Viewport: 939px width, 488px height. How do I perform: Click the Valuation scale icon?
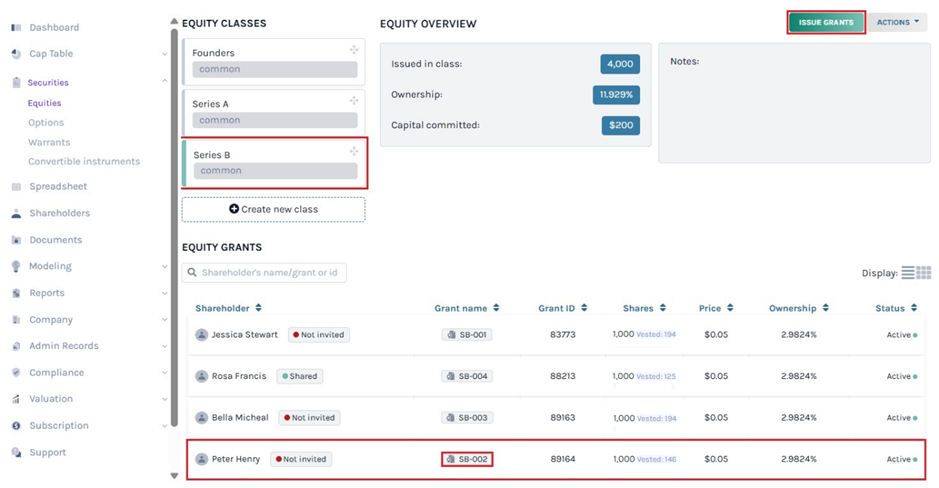[x=16, y=399]
